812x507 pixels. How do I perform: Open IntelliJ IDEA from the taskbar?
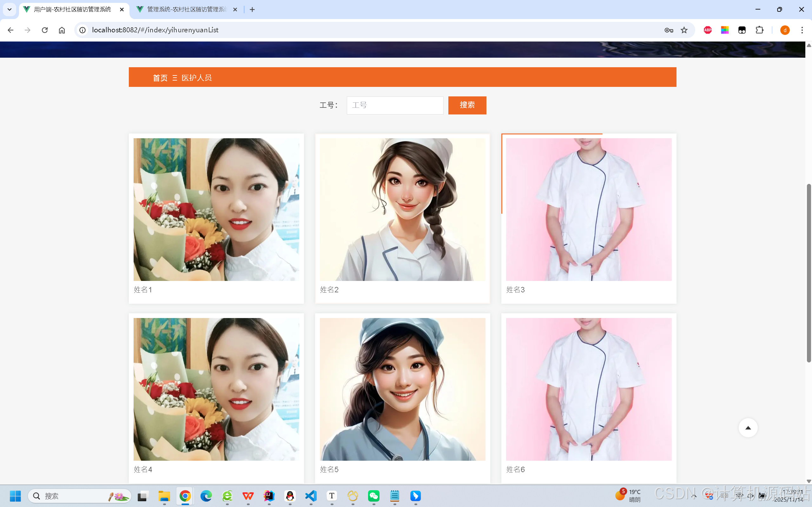click(x=269, y=496)
